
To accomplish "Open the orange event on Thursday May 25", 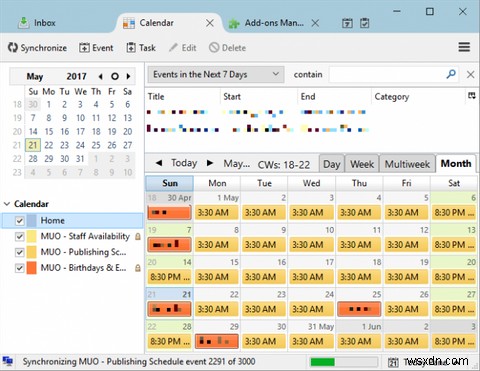I will coord(359,309).
